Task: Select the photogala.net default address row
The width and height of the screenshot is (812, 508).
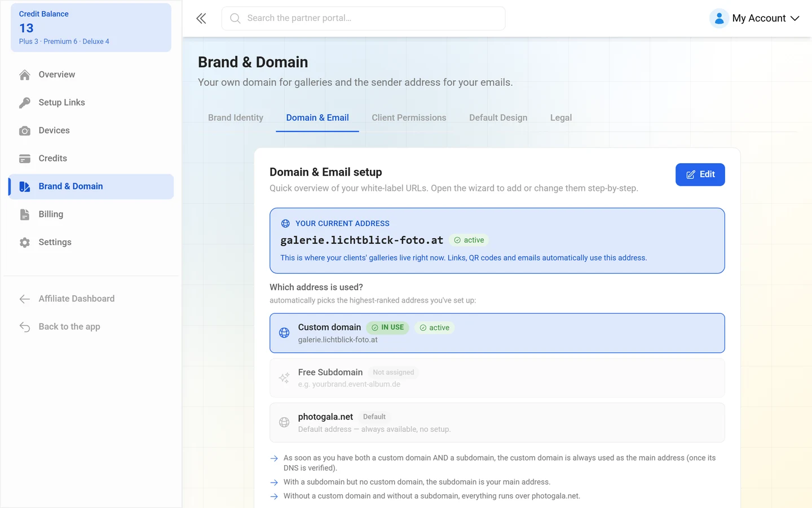Action: 497,422
